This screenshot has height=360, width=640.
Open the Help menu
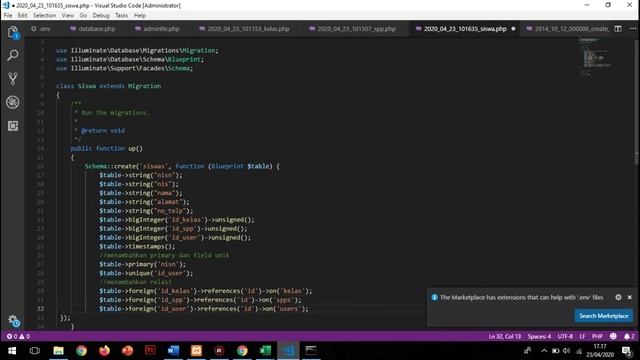[140, 16]
